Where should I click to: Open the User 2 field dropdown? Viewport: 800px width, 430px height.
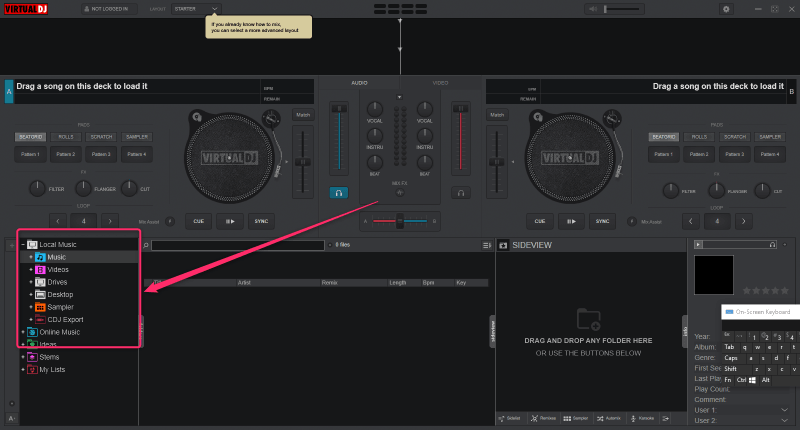pyautogui.click(x=784, y=420)
